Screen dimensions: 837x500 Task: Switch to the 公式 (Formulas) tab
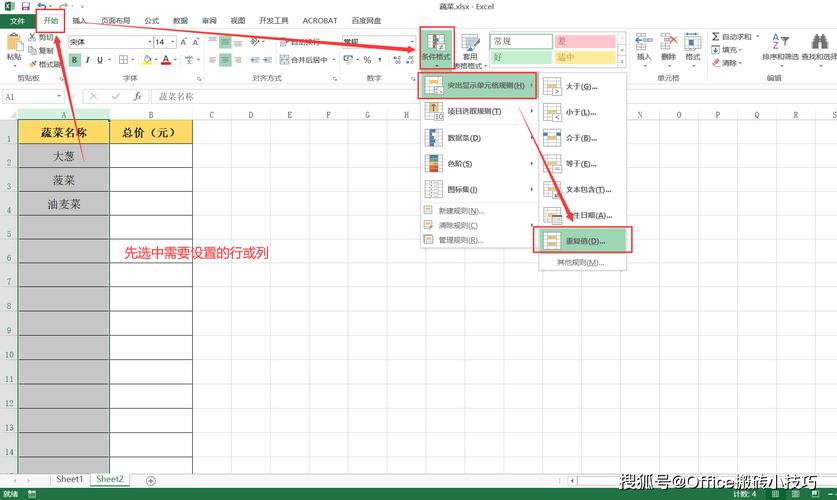tap(152, 21)
